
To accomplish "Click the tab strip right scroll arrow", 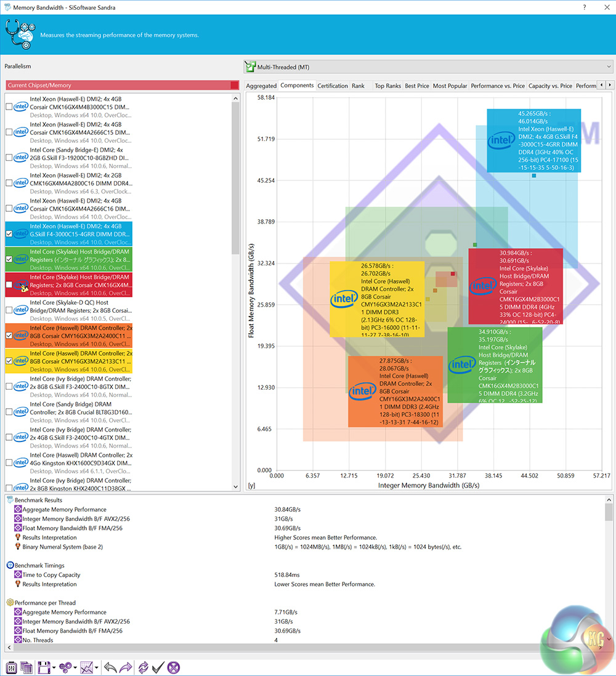I will point(609,85).
